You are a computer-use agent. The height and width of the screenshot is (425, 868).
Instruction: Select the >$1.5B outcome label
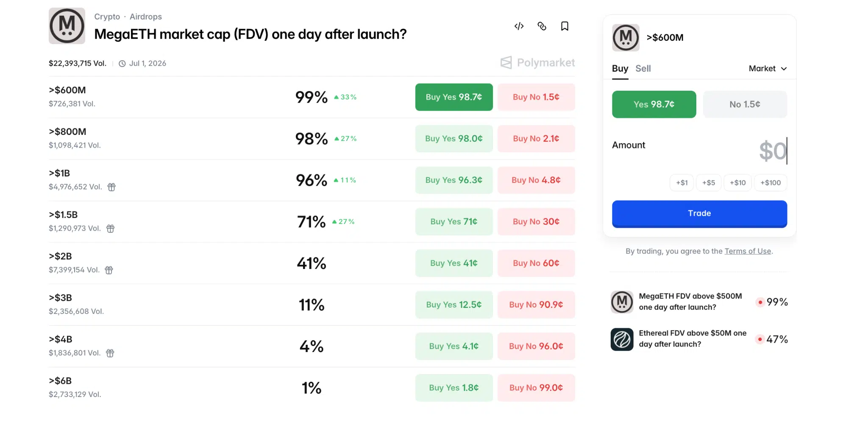pos(63,215)
